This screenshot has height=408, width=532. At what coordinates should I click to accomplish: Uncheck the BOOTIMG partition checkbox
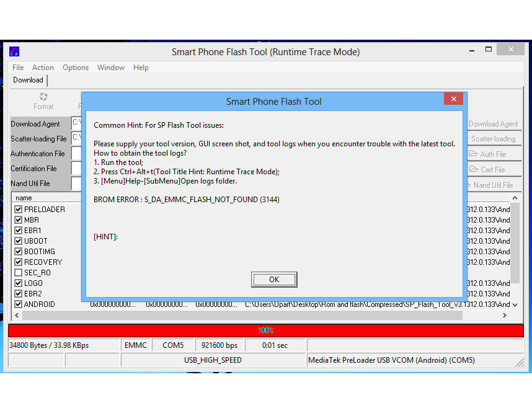19,252
